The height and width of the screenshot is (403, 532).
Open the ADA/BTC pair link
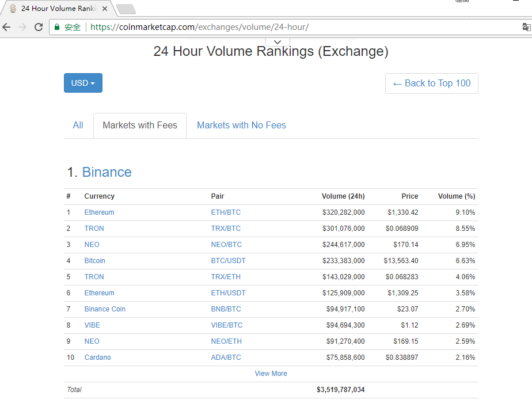tap(226, 358)
